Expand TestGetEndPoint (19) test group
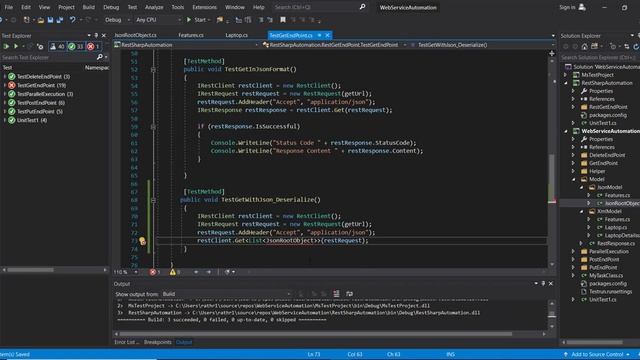This screenshot has height=360, width=640. click(x=5, y=85)
